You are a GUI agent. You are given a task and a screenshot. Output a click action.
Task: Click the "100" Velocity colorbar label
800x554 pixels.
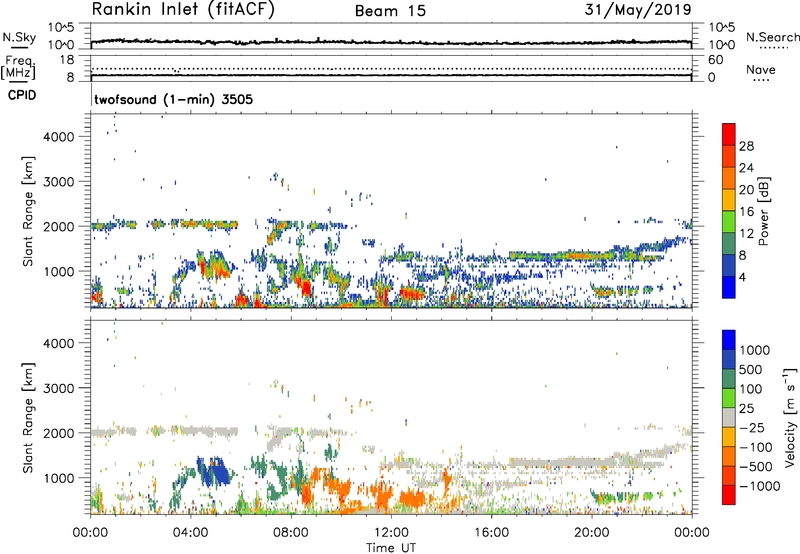click(x=751, y=389)
